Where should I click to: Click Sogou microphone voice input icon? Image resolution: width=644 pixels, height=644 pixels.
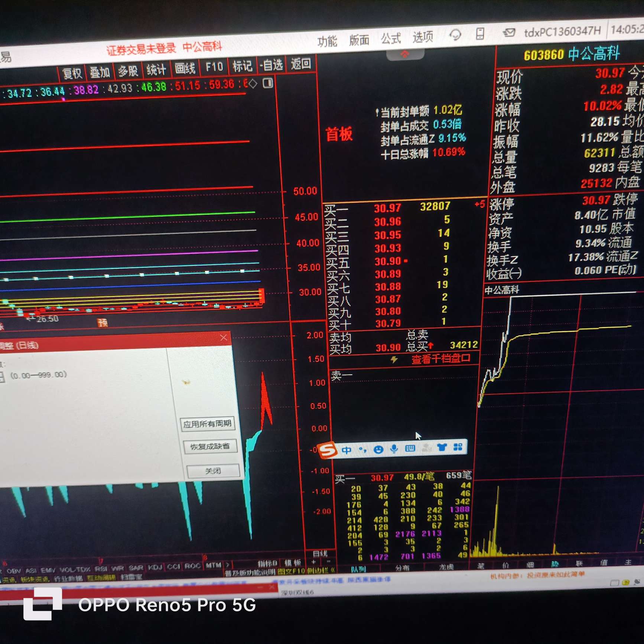coord(394,449)
